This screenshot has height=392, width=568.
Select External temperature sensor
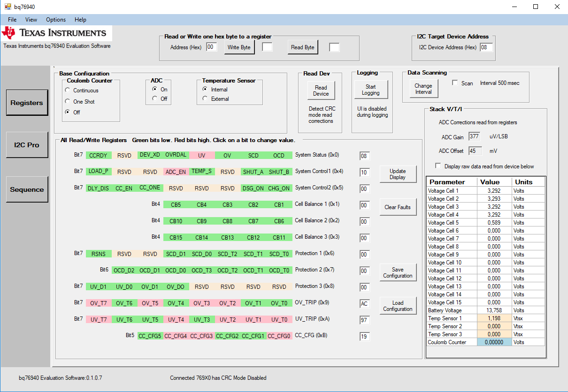[x=205, y=99]
